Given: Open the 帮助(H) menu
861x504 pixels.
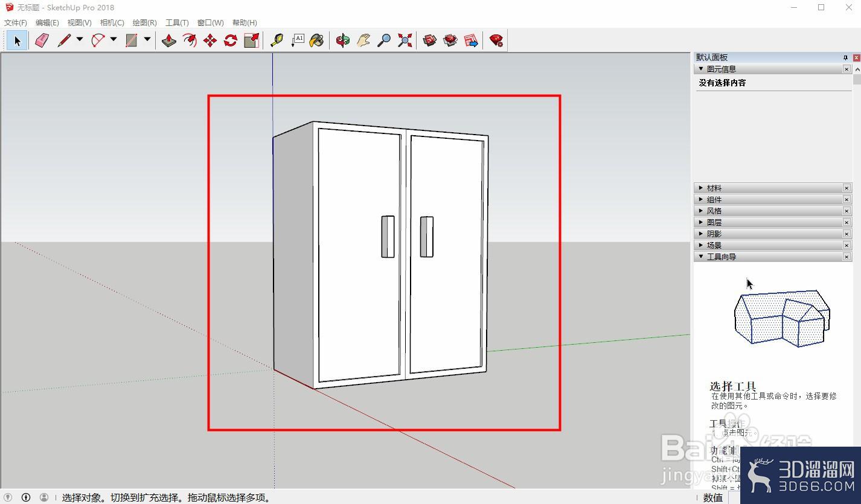Looking at the screenshot, I should pos(245,23).
